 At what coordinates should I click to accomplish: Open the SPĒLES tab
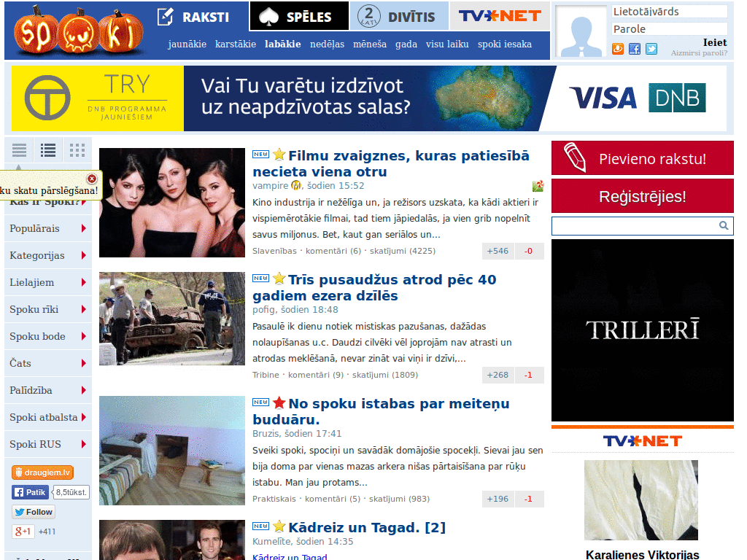pyautogui.click(x=298, y=17)
